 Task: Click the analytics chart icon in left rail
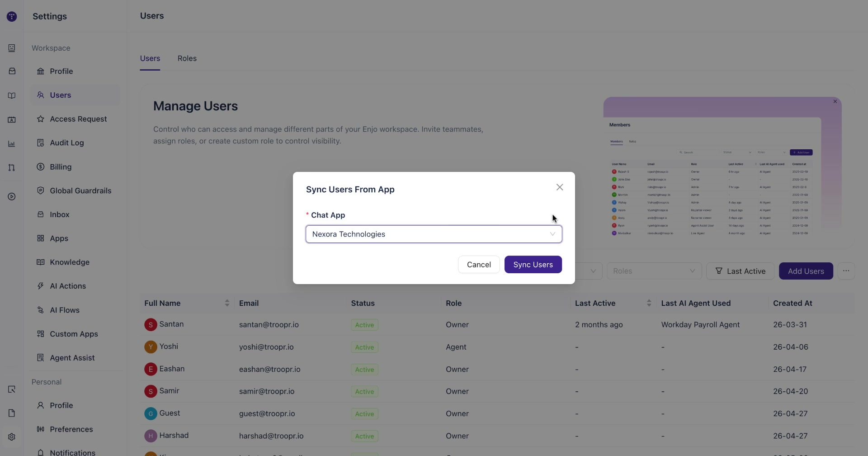12,144
